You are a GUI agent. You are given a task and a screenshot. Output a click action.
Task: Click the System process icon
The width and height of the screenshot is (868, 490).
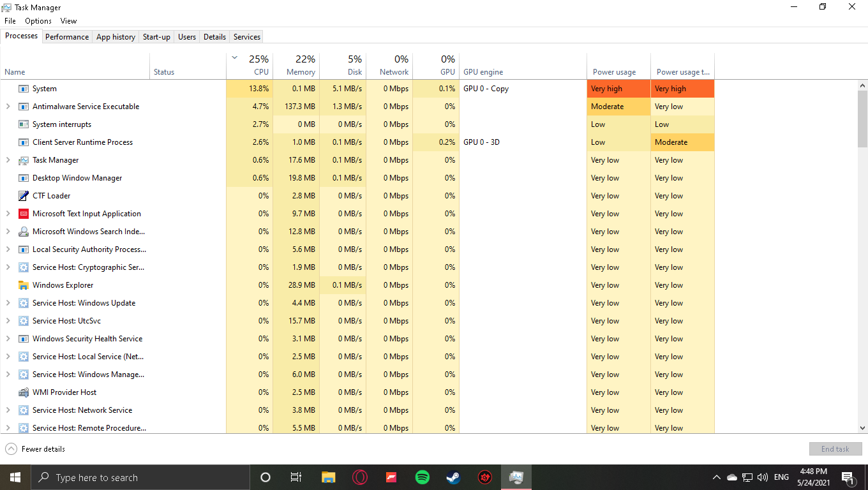coord(24,89)
